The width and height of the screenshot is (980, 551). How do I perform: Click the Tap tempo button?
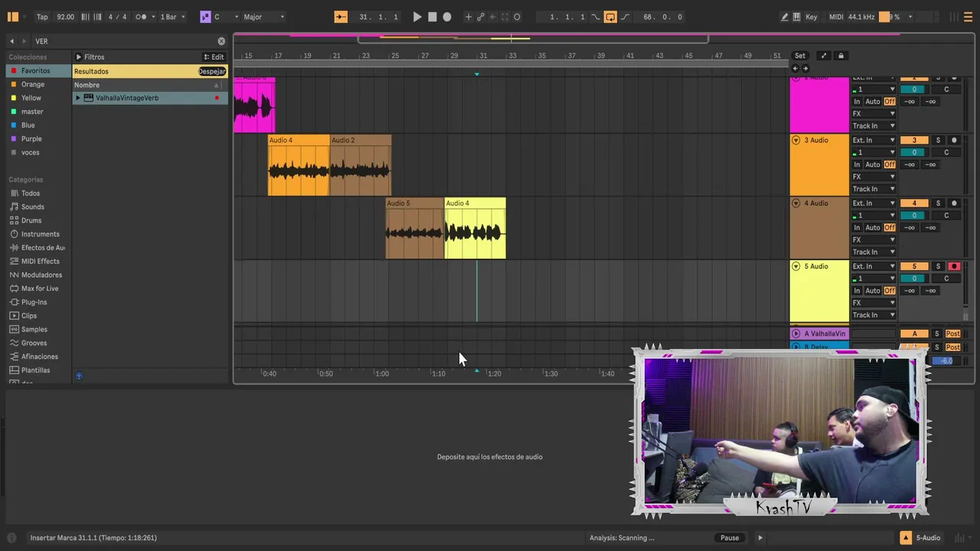click(x=42, y=17)
